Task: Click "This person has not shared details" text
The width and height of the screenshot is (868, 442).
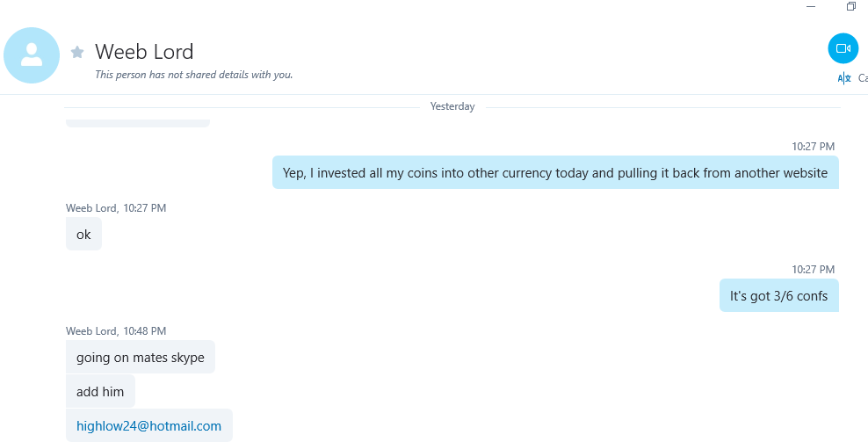Action: pyautogui.click(x=194, y=74)
